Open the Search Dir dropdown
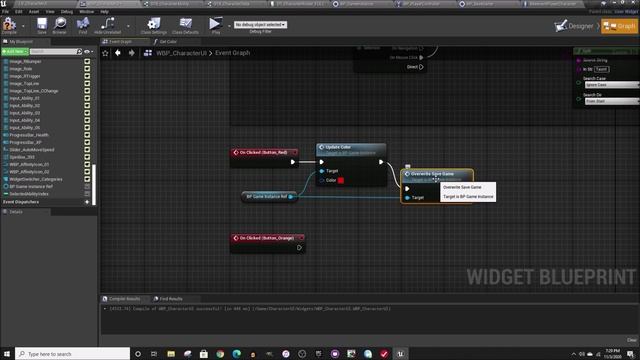Image resolution: width=640 pixels, height=360 pixels. (611, 101)
